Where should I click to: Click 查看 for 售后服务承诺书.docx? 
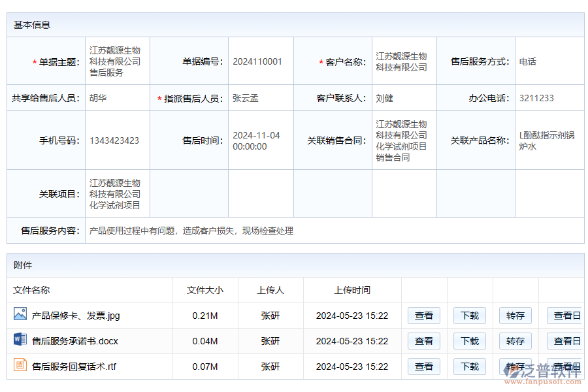[x=423, y=340]
